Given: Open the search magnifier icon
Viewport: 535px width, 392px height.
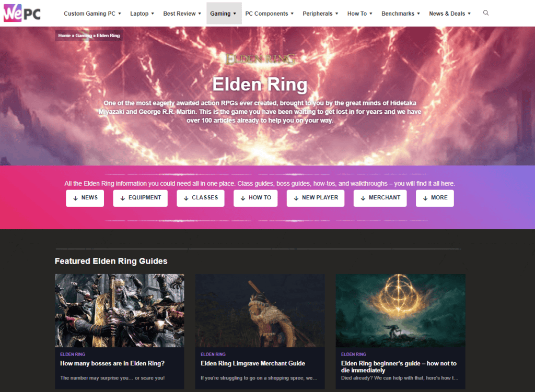Looking at the screenshot, I should [x=486, y=13].
